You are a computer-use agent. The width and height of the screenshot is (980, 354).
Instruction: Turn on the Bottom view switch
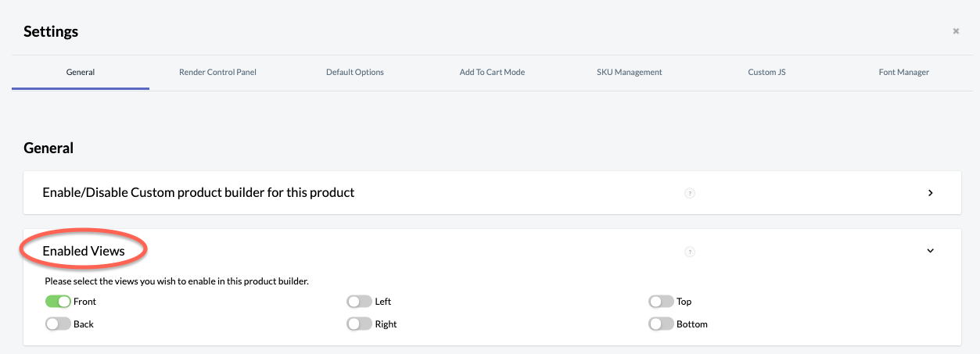pyautogui.click(x=661, y=324)
